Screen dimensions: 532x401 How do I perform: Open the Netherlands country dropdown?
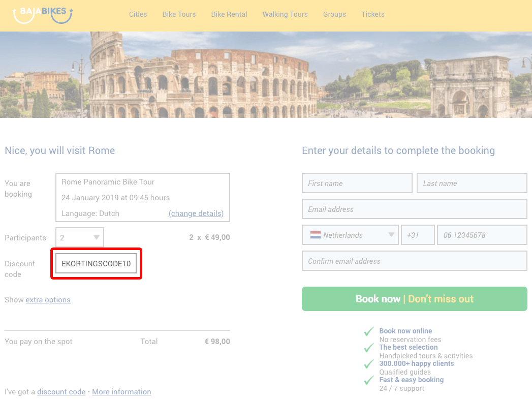(350, 235)
